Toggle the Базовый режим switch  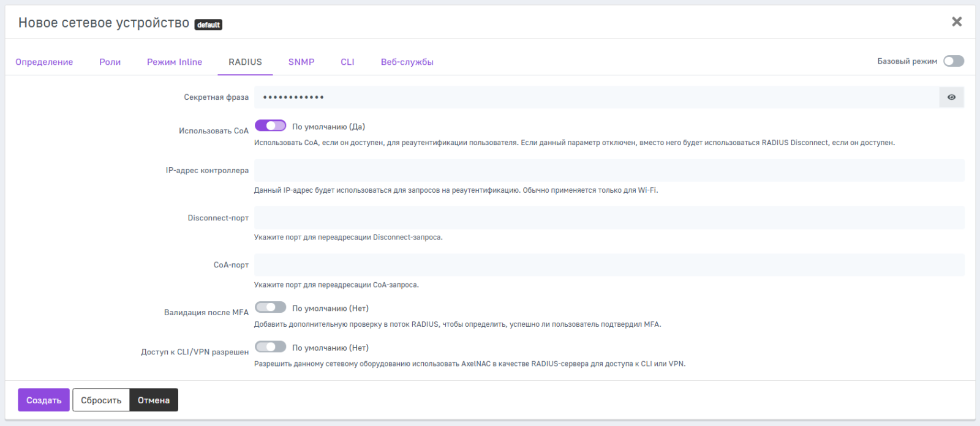pos(953,61)
